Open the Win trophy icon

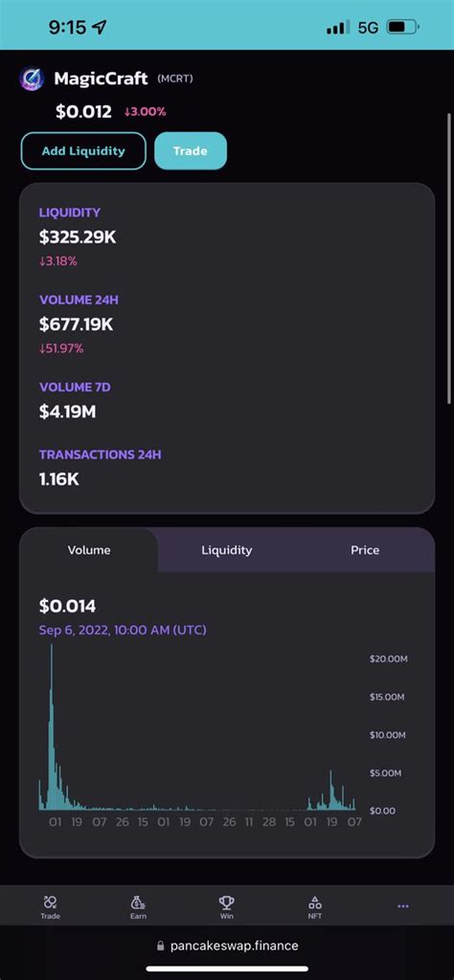(226, 902)
